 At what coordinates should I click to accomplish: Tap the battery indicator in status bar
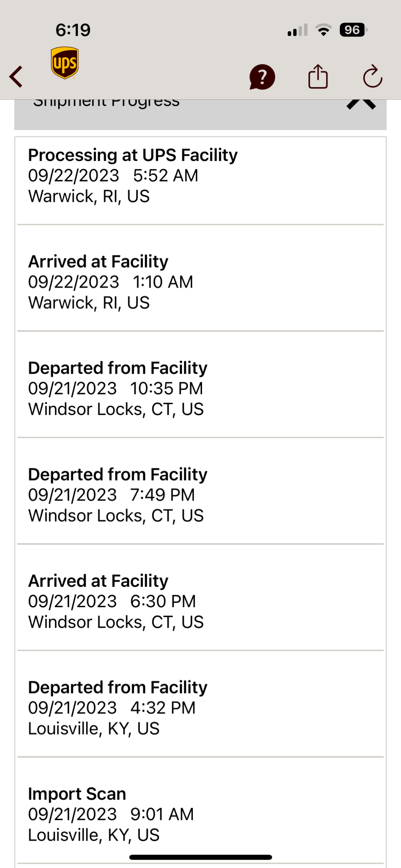pos(354,30)
